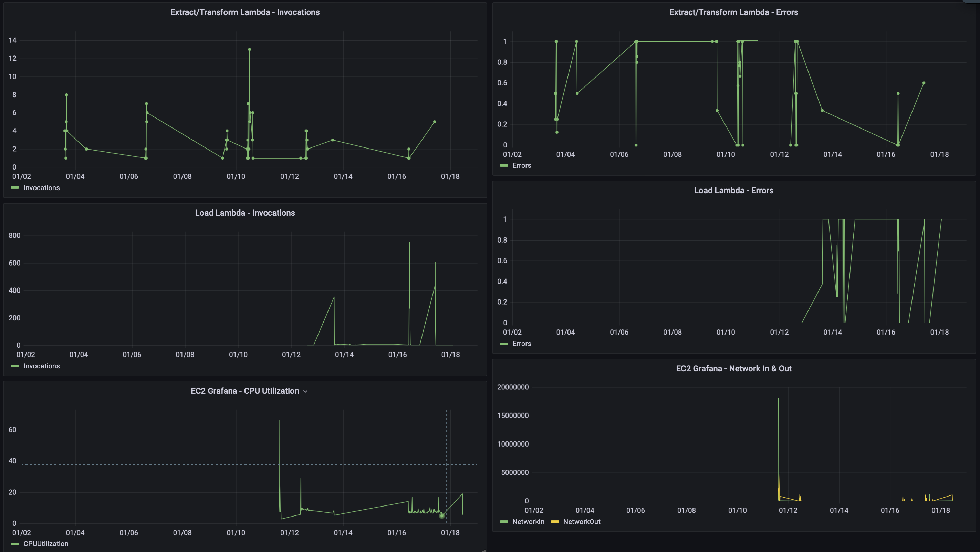The height and width of the screenshot is (552, 980).
Task: Toggle the Invocations series in Load Lambda panel
Action: coord(42,366)
